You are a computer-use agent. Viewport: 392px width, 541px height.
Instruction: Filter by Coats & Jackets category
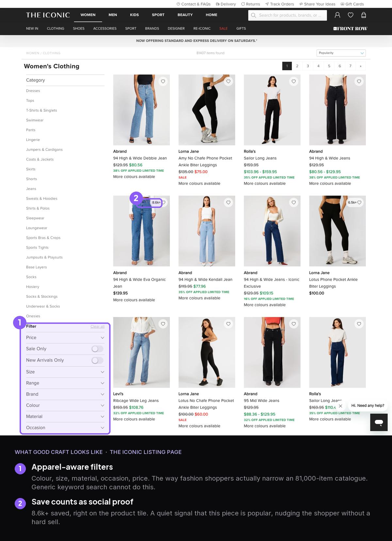tap(40, 159)
